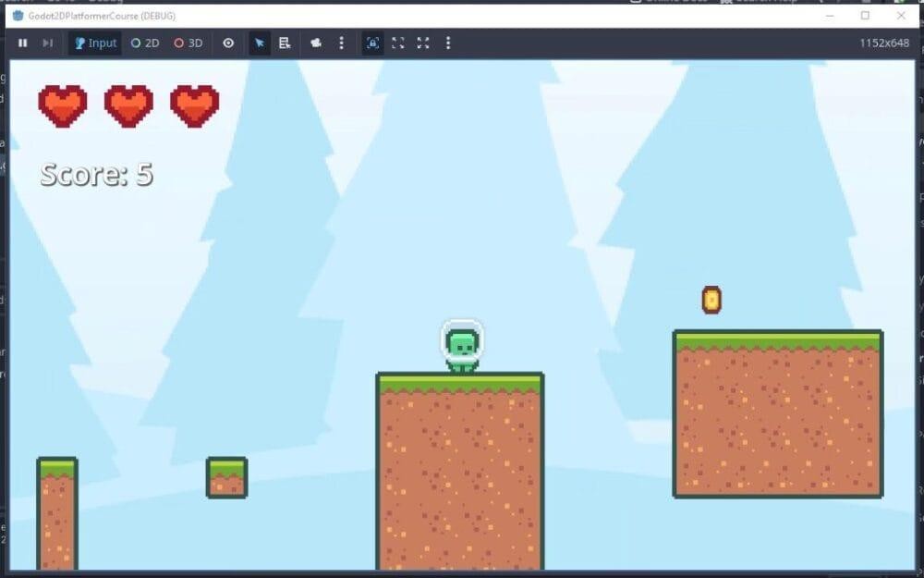The width and height of the screenshot is (924, 578).
Task: Click the second heart life icon
Action: tap(128, 106)
